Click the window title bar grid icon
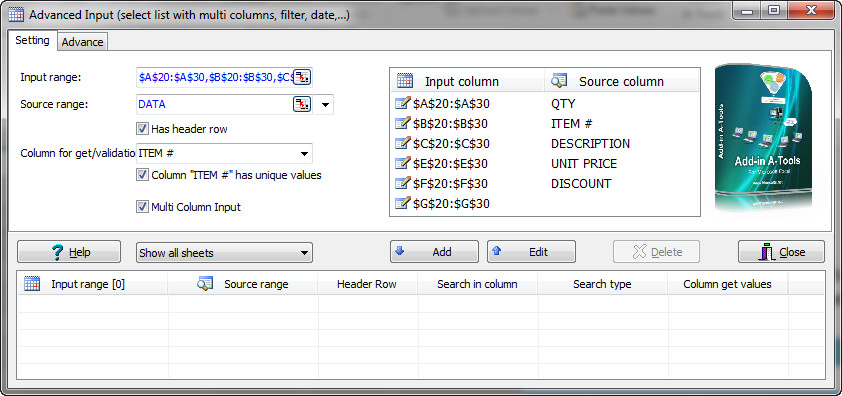 [16, 15]
